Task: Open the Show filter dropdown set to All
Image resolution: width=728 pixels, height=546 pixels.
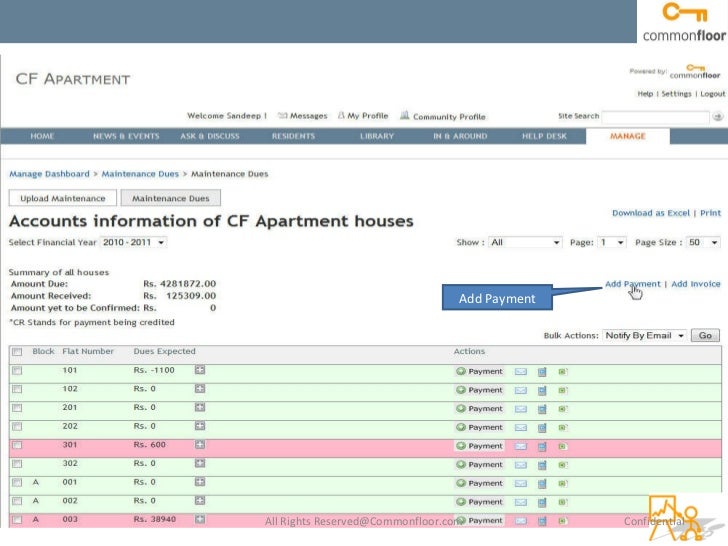Action: pyautogui.click(x=525, y=242)
